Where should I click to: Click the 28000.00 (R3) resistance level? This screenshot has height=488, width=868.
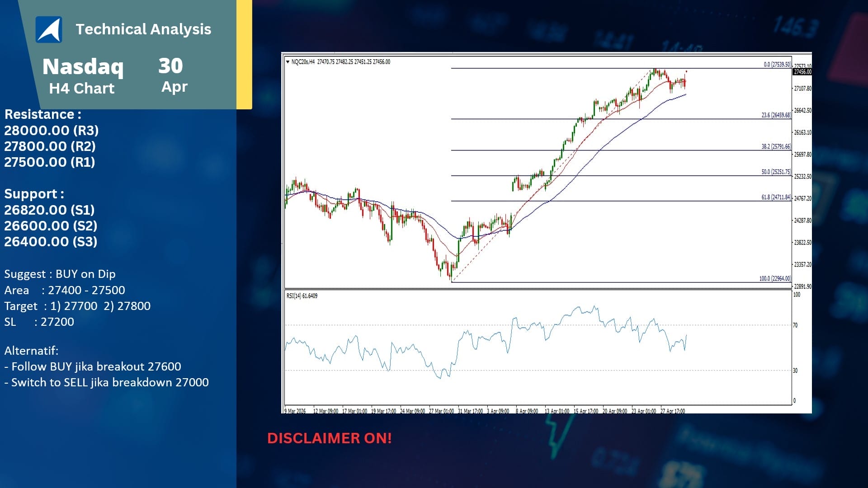[52, 131]
